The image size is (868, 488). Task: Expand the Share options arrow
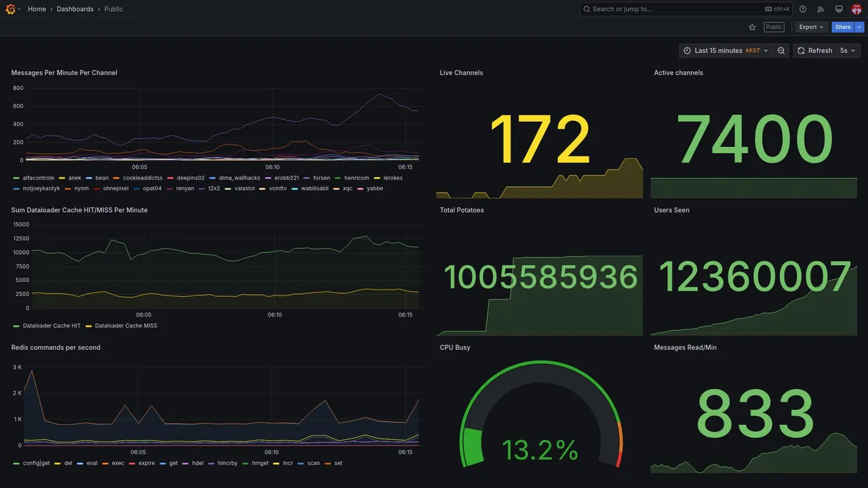coord(860,27)
